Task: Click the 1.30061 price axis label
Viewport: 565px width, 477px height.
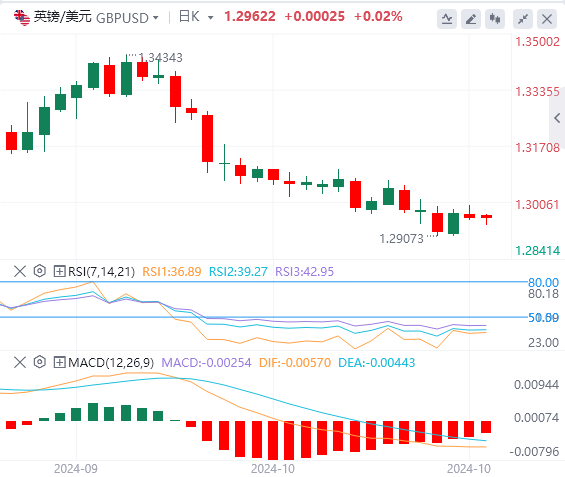Action: (537, 205)
